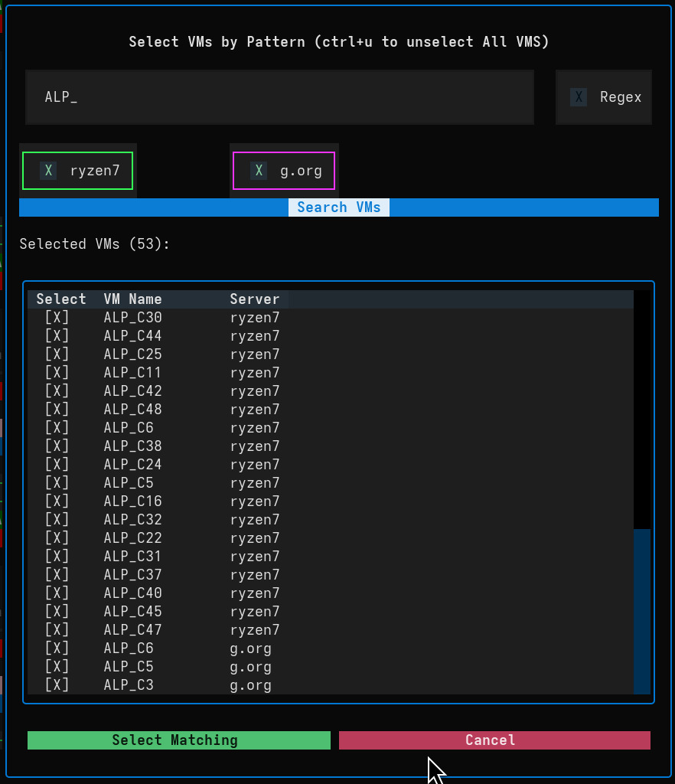The image size is (675, 784).
Task: Click the VM Name column header
Action: click(x=132, y=299)
